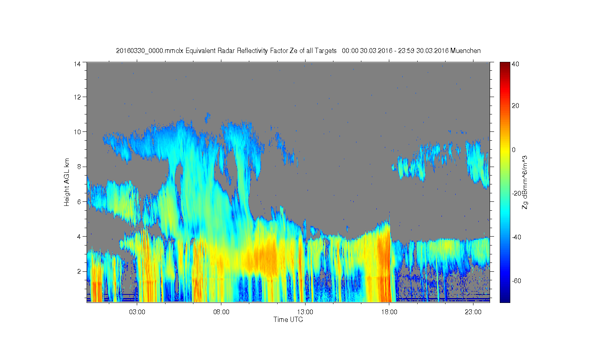
Task: Click the 13:00 time tick label
Action: point(305,312)
